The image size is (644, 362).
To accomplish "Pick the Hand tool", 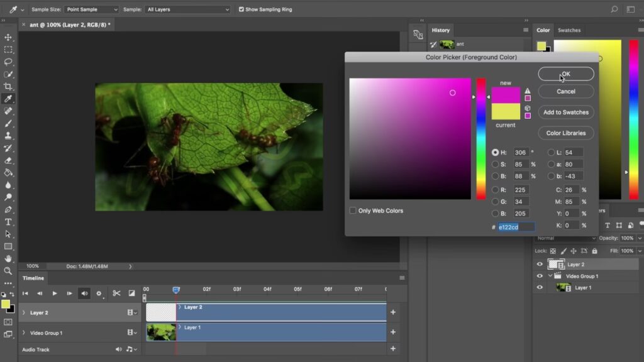I will (8, 258).
